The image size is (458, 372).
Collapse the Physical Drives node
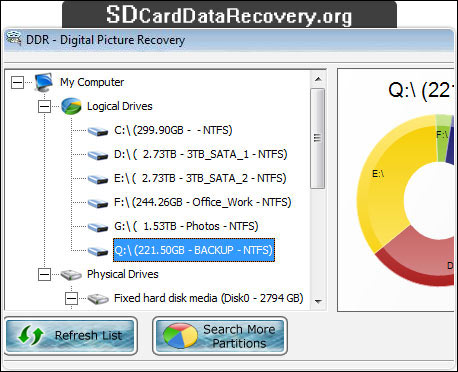pos(44,275)
